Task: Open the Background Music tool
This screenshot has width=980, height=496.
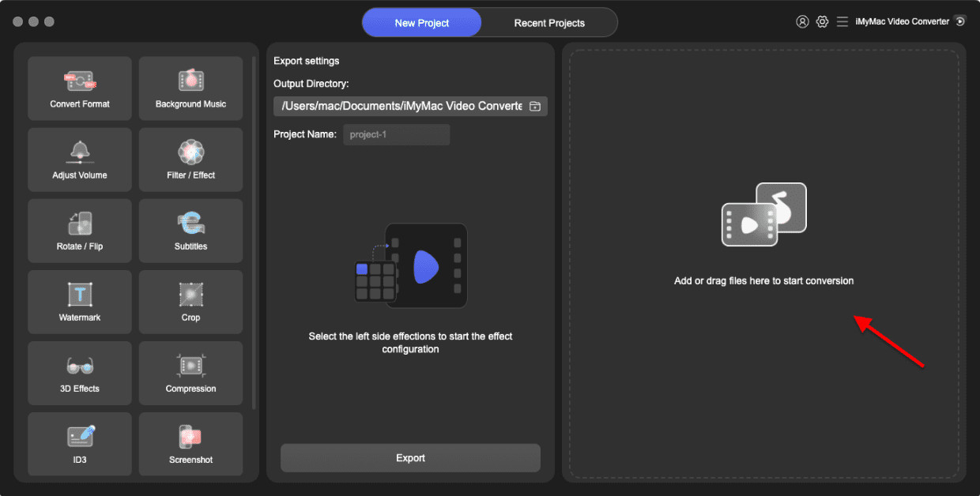Action: (190, 88)
